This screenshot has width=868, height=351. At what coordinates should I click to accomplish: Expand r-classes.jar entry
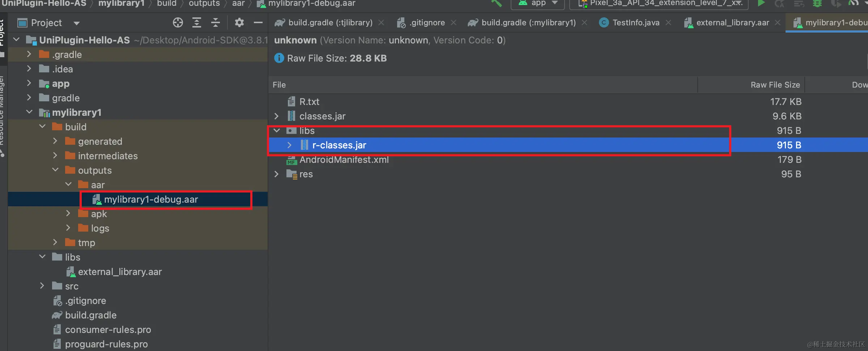pos(289,145)
